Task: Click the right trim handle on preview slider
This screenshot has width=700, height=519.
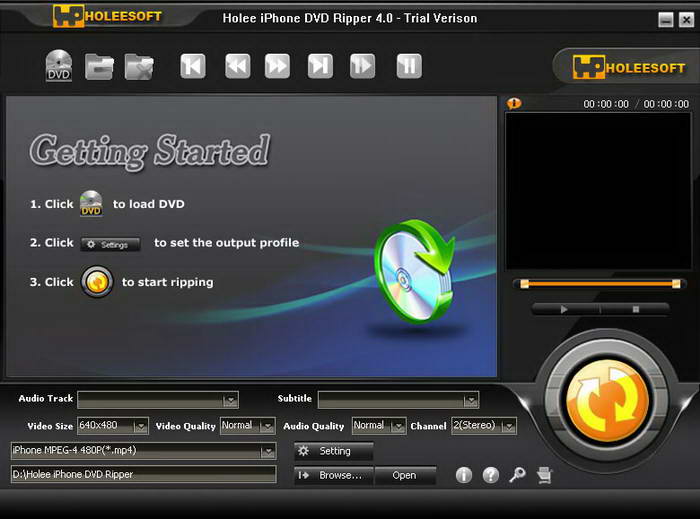Action: (676, 284)
